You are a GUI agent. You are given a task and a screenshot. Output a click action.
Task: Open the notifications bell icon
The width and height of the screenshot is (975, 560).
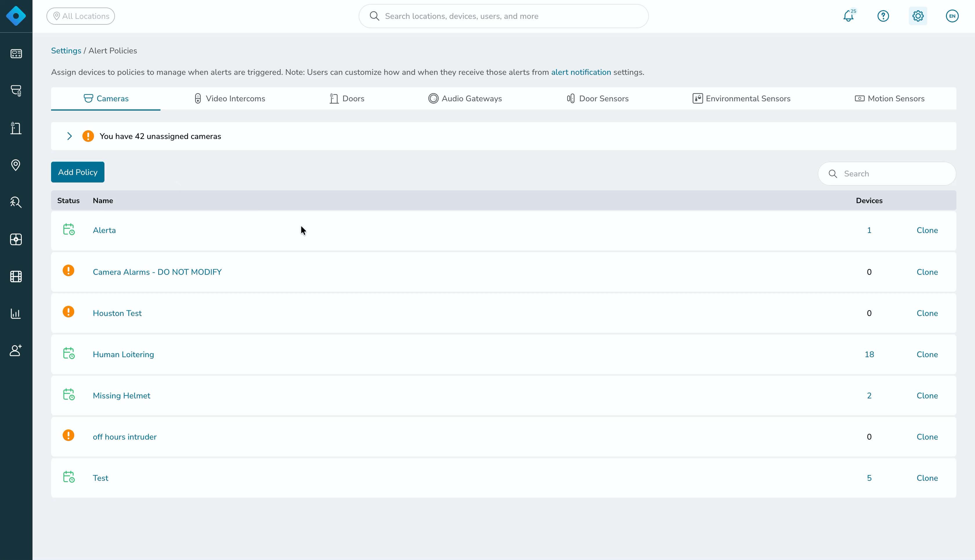coord(848,16)
